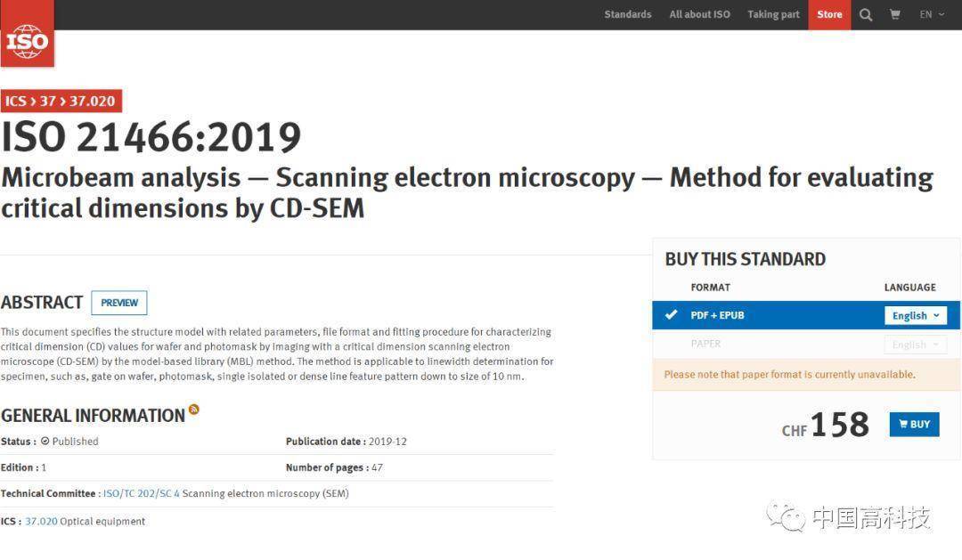Open the English language dropdown for PDF
Viewport: 962px width, 560px height.
click(915, 315)
